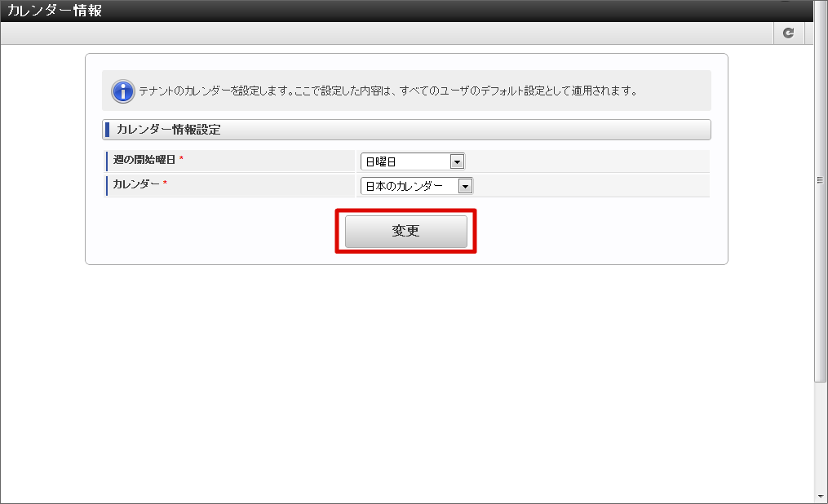Open the カレンダー dropdown showing 日本のカレンダー
Viewport: 828px width, 504px height.
point(417,186)
